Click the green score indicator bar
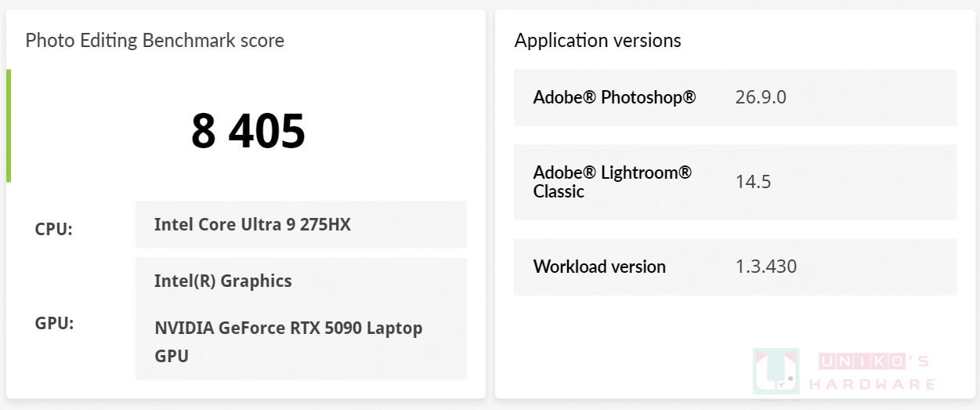This screenshot has height=410, width=980. (x=9, y=125)
